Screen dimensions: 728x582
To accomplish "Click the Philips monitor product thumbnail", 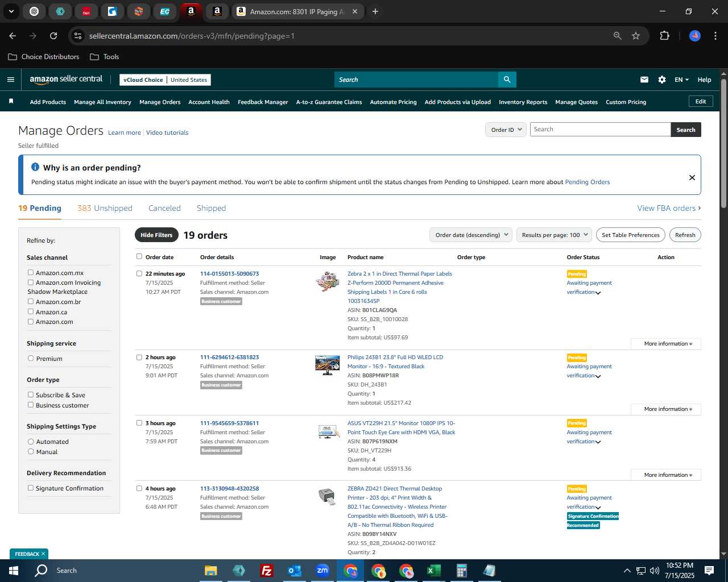I will [x=327, y=365].
